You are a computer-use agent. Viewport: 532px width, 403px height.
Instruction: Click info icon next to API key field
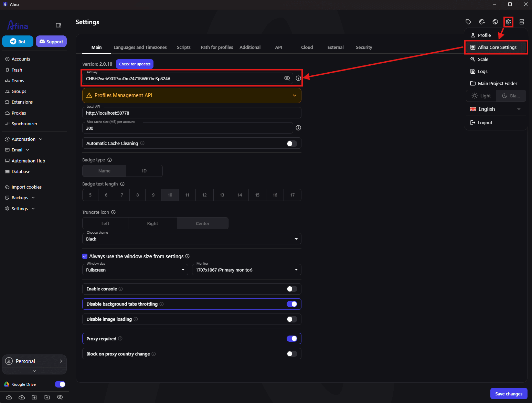[x=298, y=78]
